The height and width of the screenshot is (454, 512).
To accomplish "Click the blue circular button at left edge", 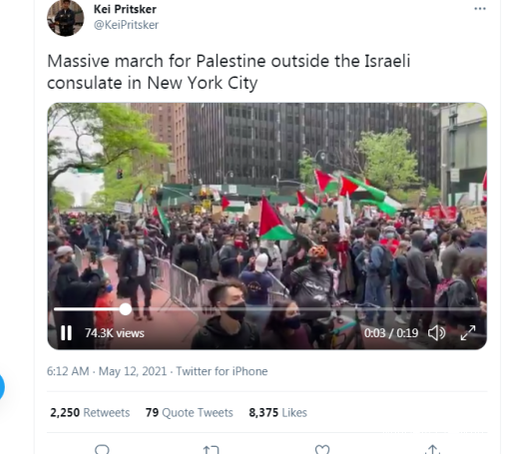I will (1, 387).
